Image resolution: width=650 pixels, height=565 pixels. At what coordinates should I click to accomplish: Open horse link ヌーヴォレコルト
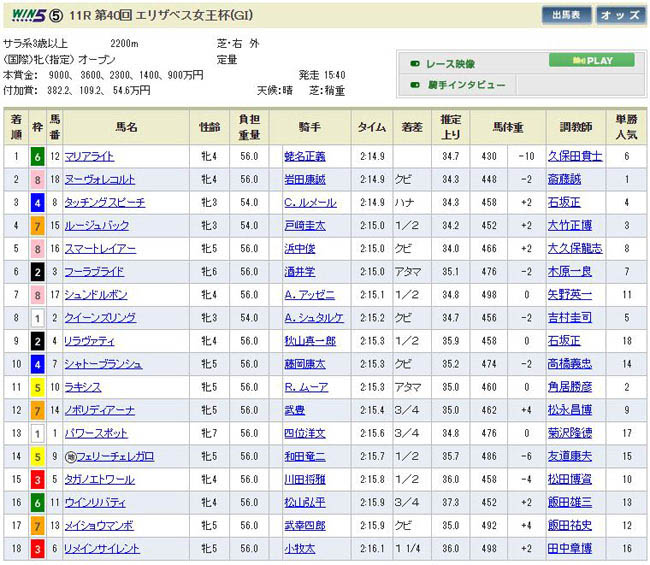click(99, 180)
